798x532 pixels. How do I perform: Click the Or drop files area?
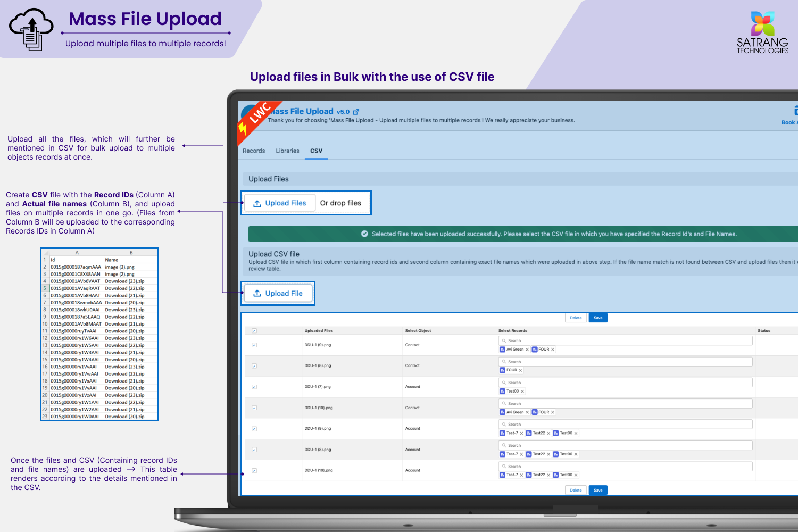[340, 203]
